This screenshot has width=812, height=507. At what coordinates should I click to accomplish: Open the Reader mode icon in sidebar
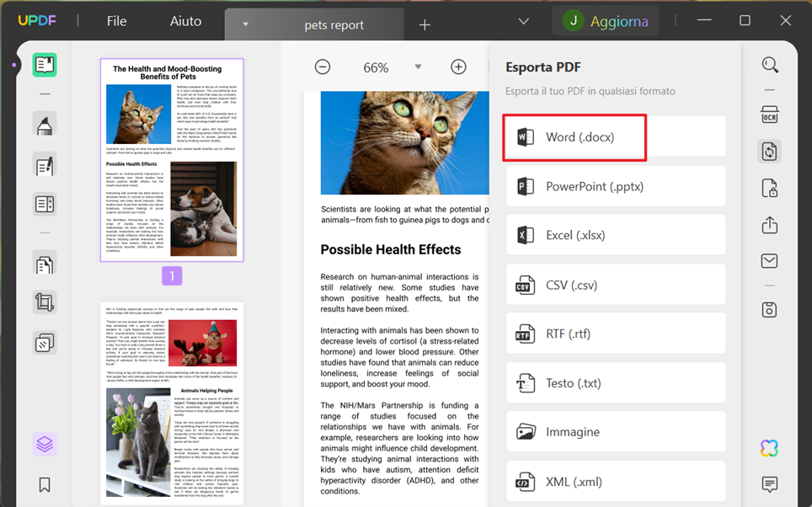[45, 65]
